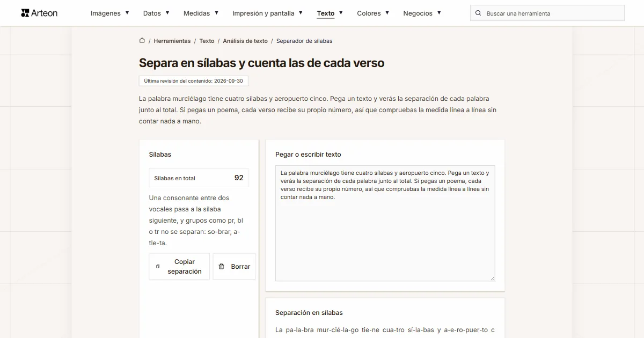Focus the Buscar una herramienta search field
644x338 pixels.
coord(547,13)
